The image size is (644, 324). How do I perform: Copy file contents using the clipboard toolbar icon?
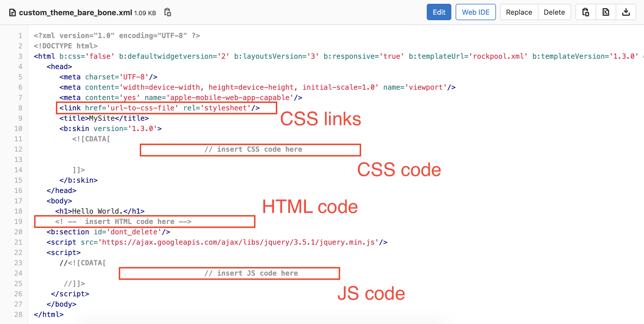click(585, 12)
